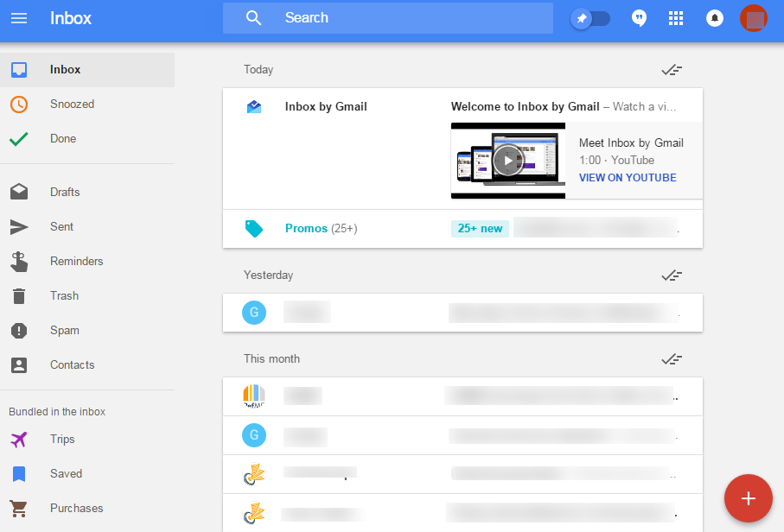The width and height of the screenshot is (784, 532).
Task: Expand the Promos bundle
Action: click(x=307, y=229)
